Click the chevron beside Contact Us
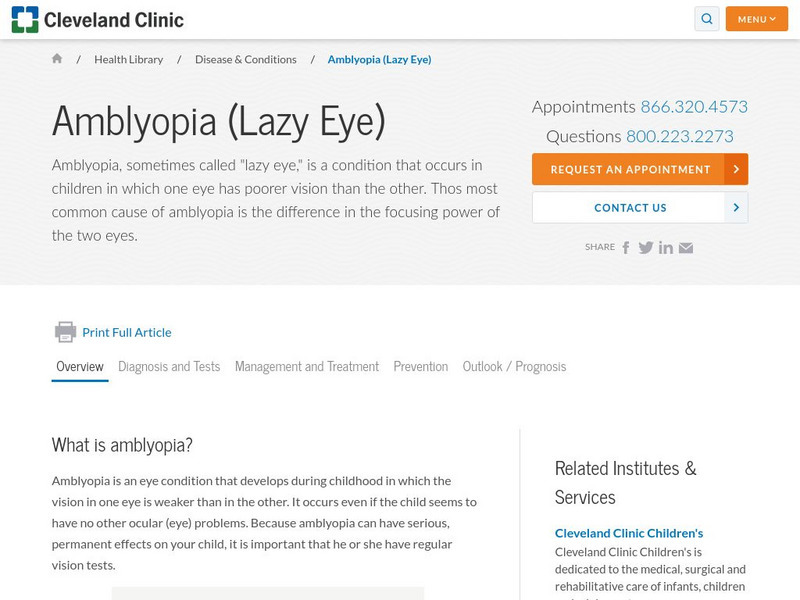This screenshot has width=800, height=600. [x=736, y=207]
